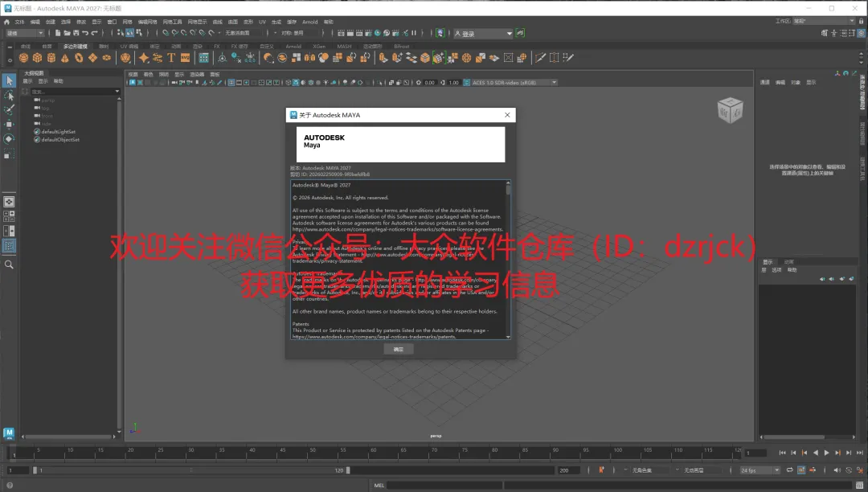Open the Arnold menu
Image resolution: width=868 pixels, height=492 pixels.
309,23
